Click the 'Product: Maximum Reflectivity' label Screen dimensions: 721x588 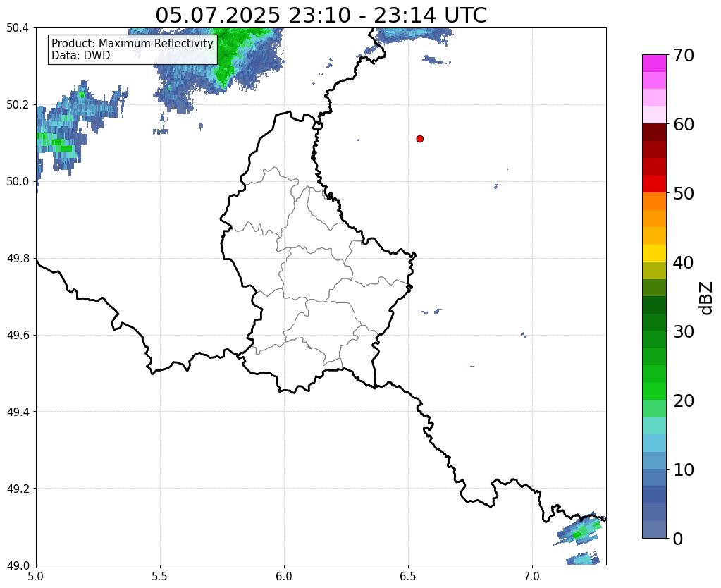[133, 43]
